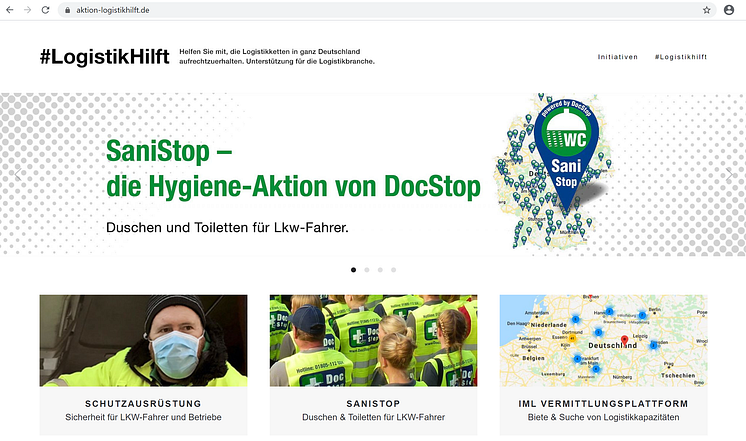Open the Germany map thumbnail
Screen dimensions: 746x441
[603, 341]
